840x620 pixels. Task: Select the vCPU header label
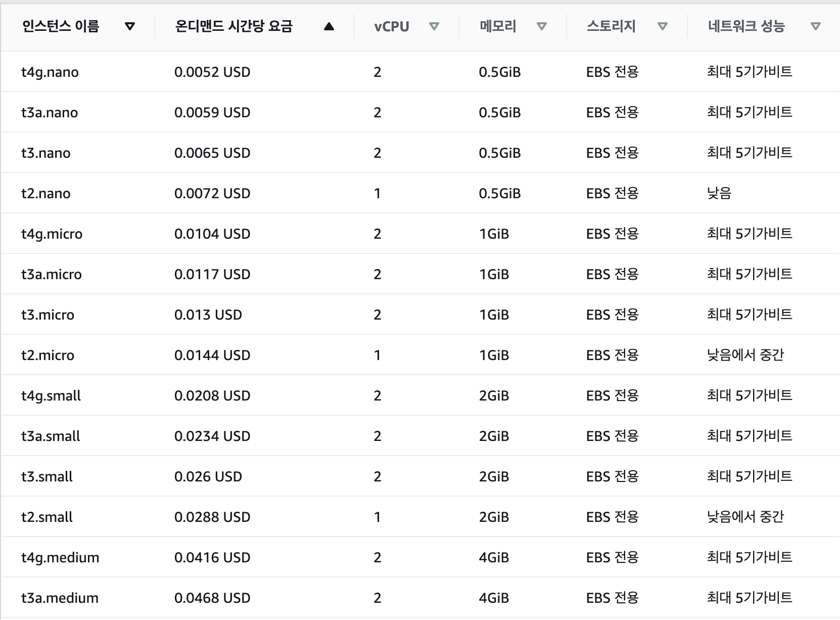coord(392,26)
